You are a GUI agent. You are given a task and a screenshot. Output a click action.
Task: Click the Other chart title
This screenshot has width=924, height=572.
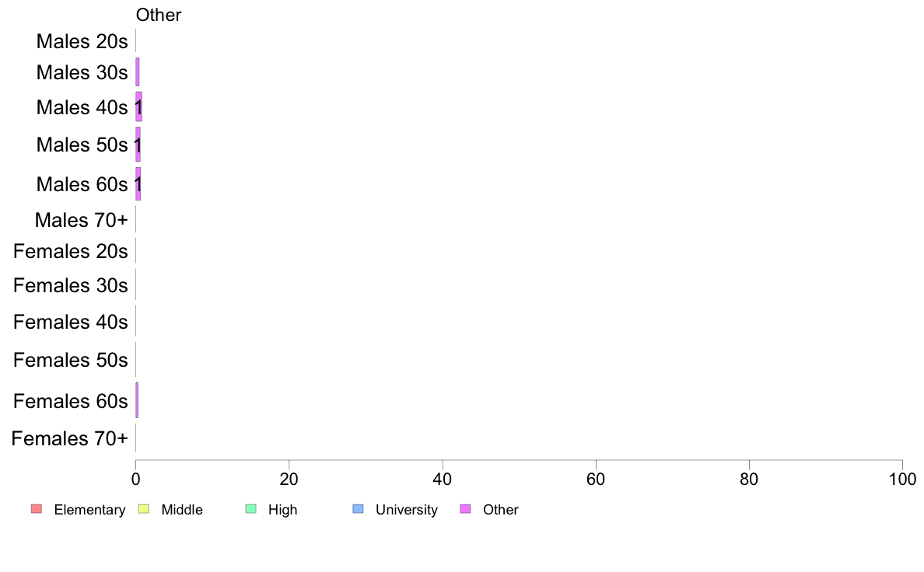click(x=159, y=15)
